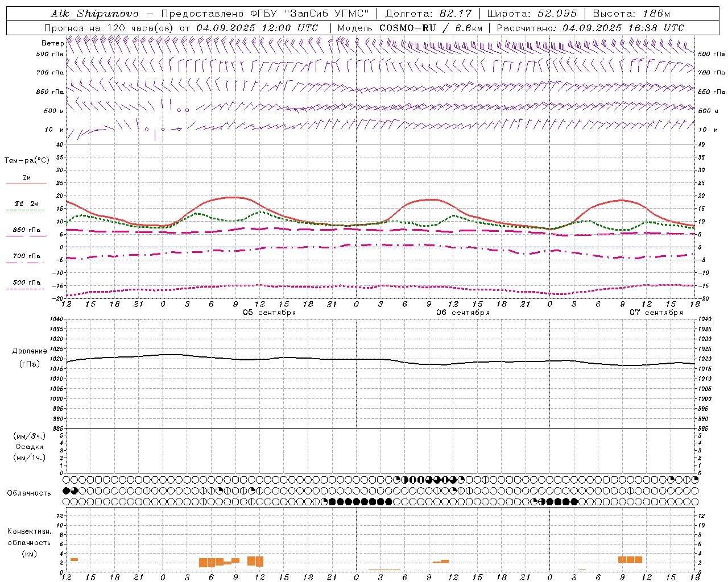728x582 pixels.
Task: Click the 'Рассчитано: 04.09.2025 16:38 UTC' timestamp
Action: 590,28
